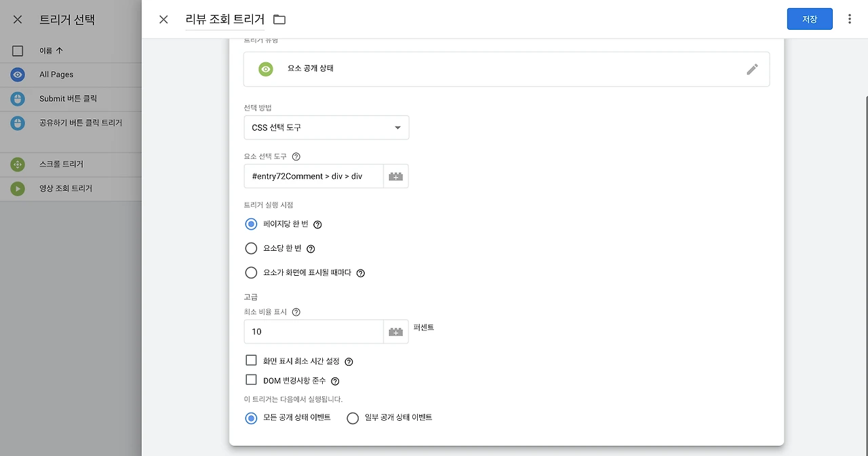This screenshot has width=868, height=456.
Task: Open the 스크롤 트리거 list item
Action: (71, 164)
